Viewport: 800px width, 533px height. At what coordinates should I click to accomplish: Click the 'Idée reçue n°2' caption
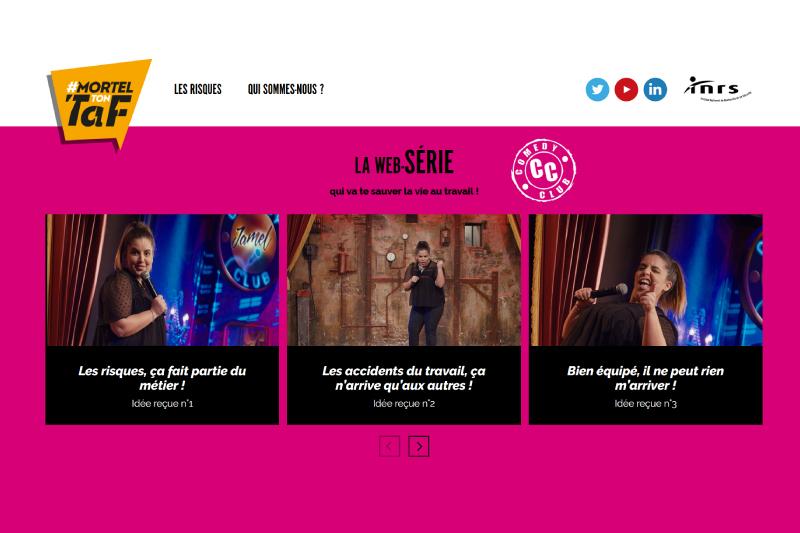(404, 403)
